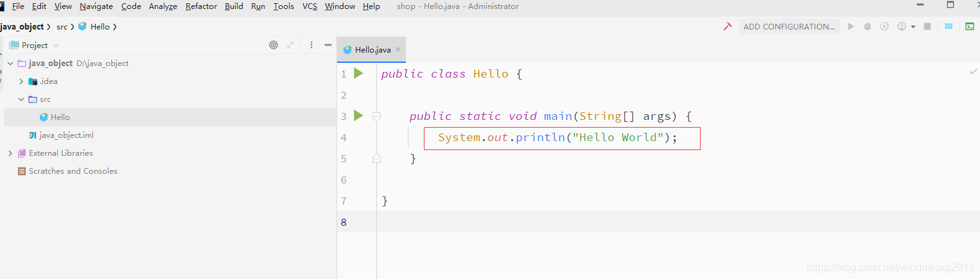980x279 pixels.
Task: Open the Tools menu
Action: click(283, 6)
